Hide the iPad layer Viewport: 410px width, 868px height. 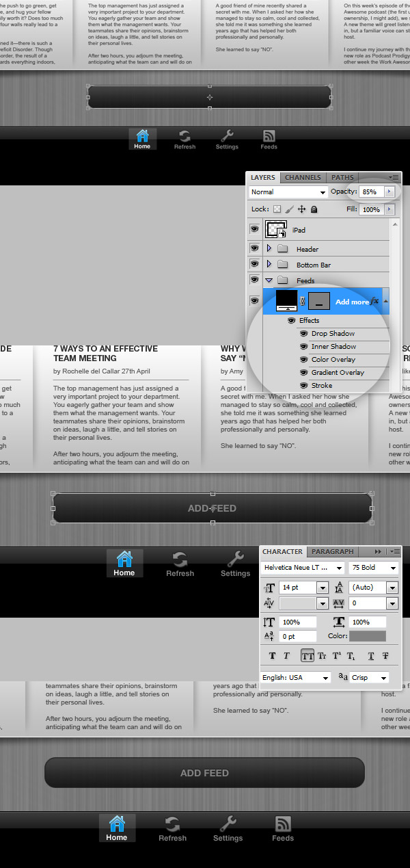pos(254,230)
